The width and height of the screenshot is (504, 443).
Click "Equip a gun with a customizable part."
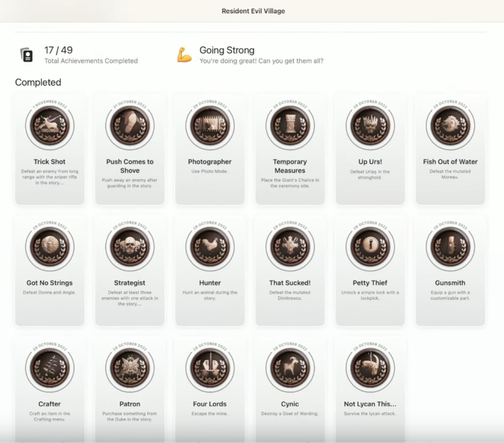coord(450,296)
